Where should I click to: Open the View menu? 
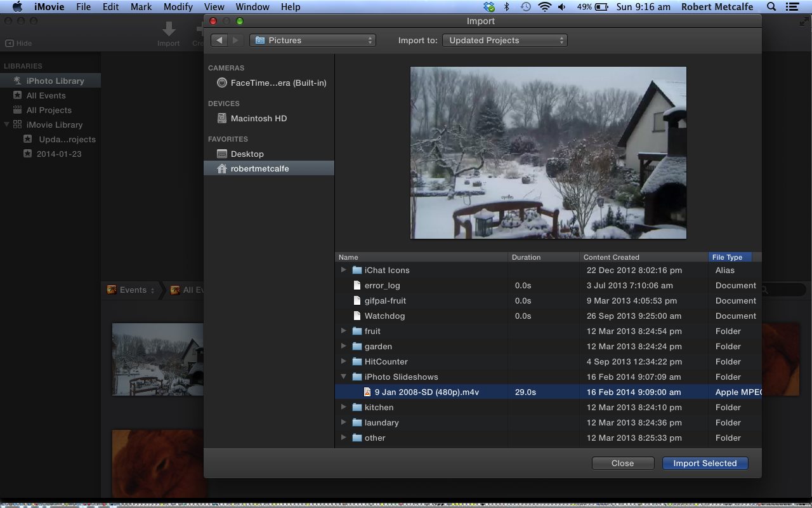click(214, 7)
